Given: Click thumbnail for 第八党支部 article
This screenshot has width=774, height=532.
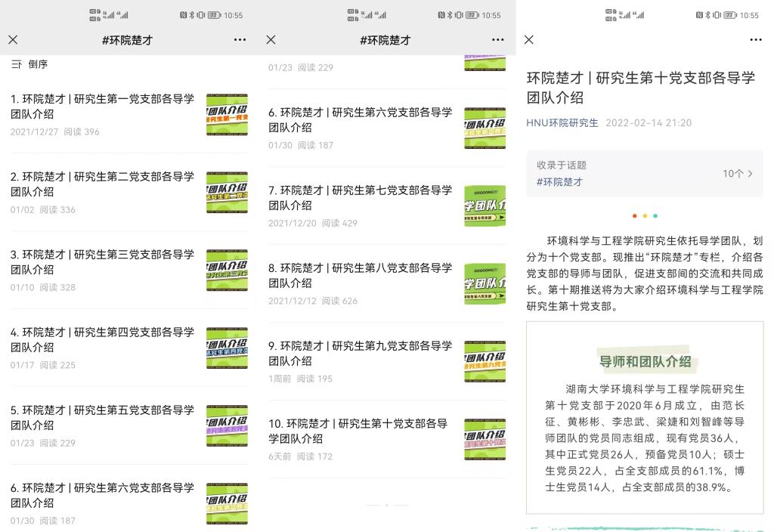Looking at the screenshot, I should tap(485, 284).
